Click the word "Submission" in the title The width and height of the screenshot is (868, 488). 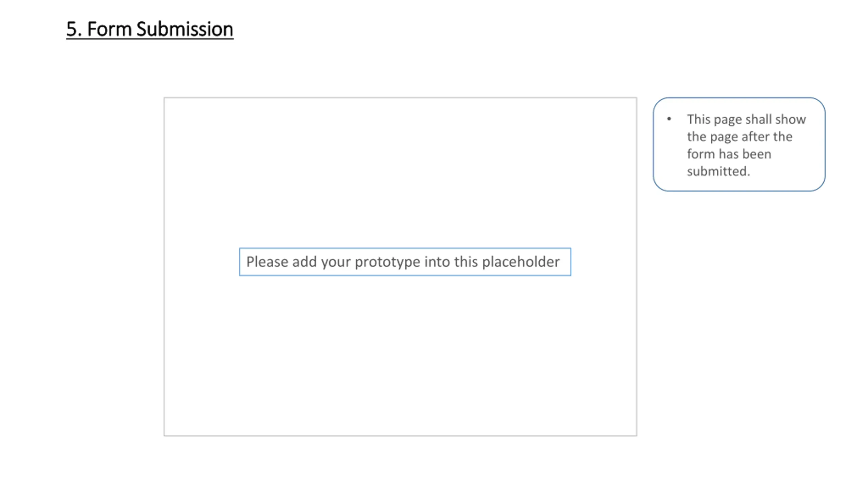click(185, 29)
